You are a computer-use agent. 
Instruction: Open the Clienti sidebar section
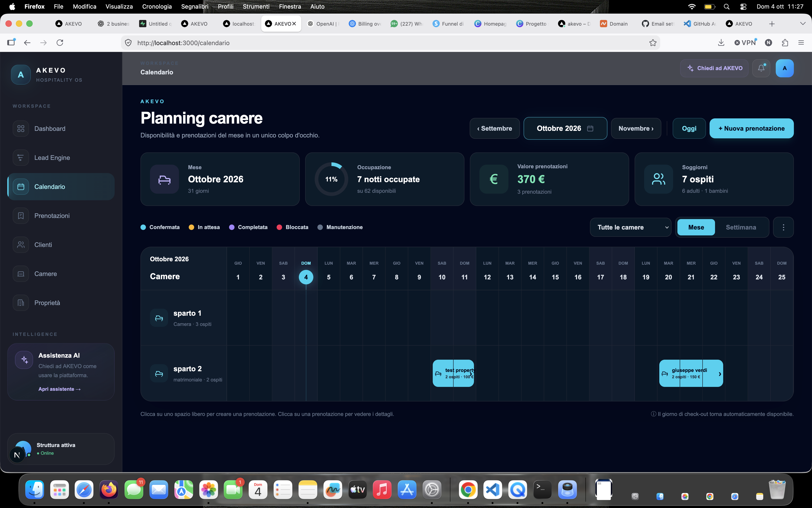coord(61,245)
